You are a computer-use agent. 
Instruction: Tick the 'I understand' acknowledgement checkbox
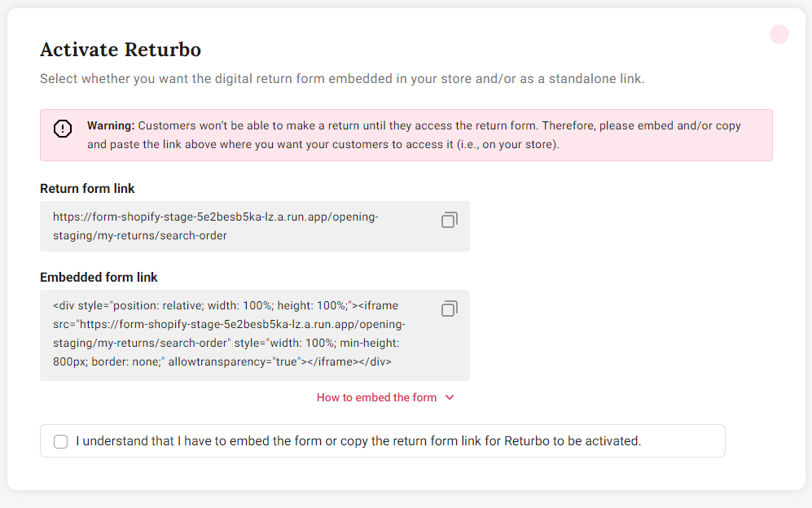[60, 441]
